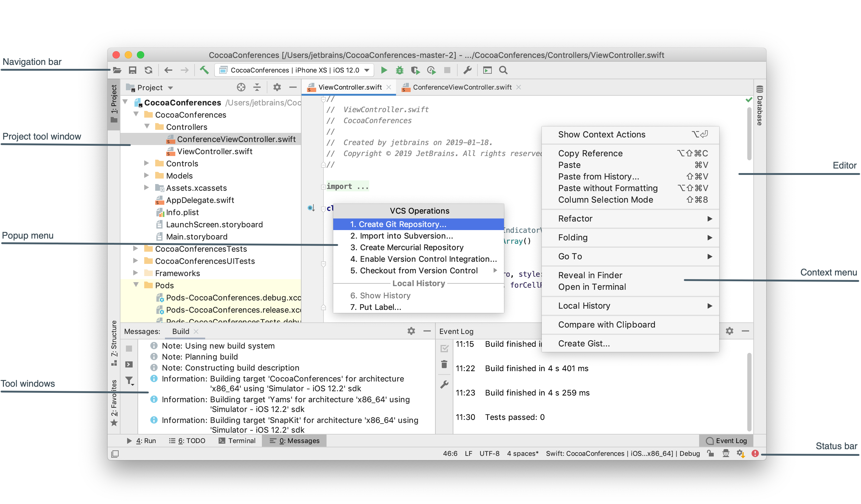Viewport: 861px width, 504px height.
Task: Click the trash icon in Event Log
Action: point(444,364)
